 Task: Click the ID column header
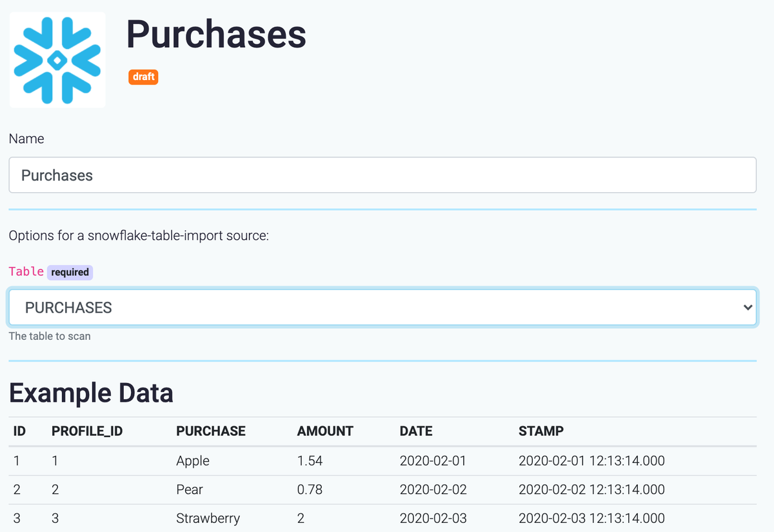[x=19, y=431]
